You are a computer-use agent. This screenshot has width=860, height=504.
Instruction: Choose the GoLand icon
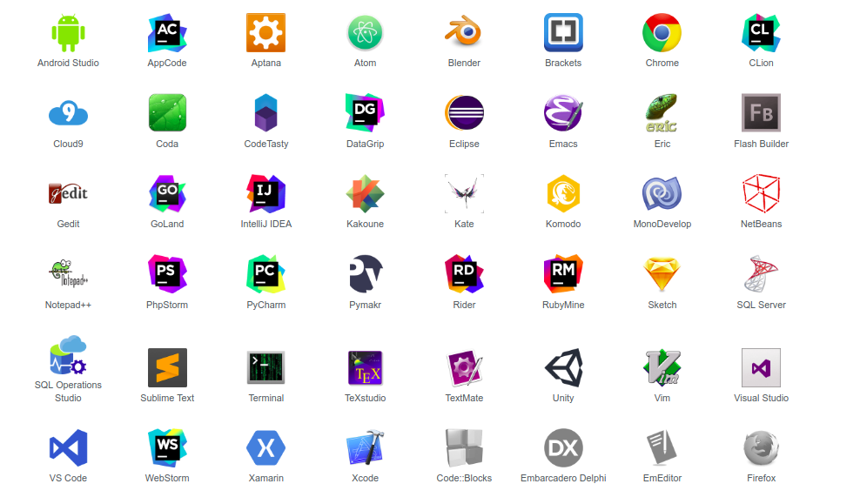point(167,193)
